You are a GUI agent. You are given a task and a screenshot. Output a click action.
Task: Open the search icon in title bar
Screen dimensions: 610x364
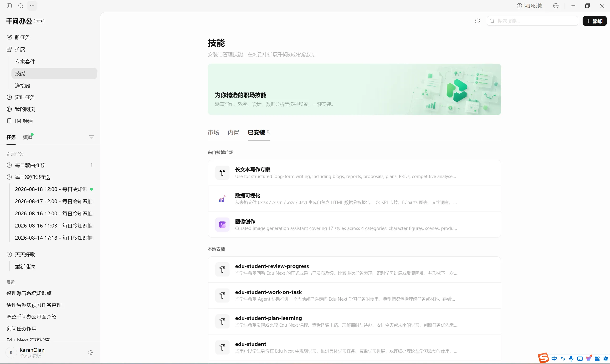tap(21, 6)
